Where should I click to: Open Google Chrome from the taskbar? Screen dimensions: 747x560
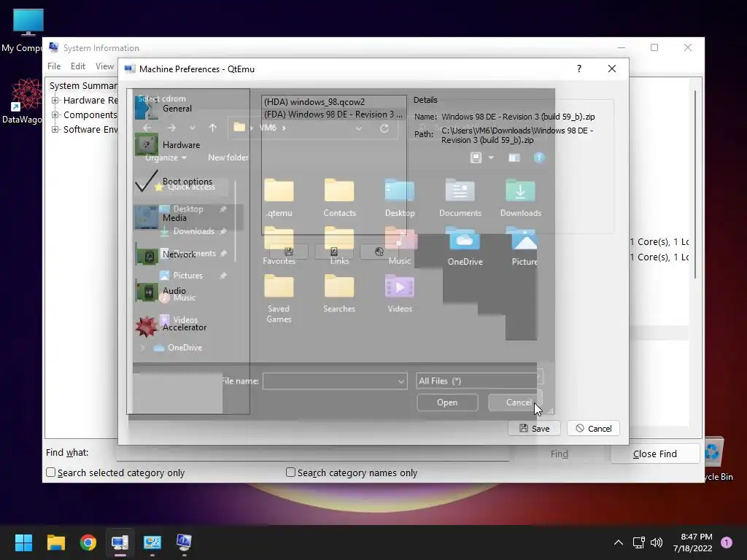point(88,542)
